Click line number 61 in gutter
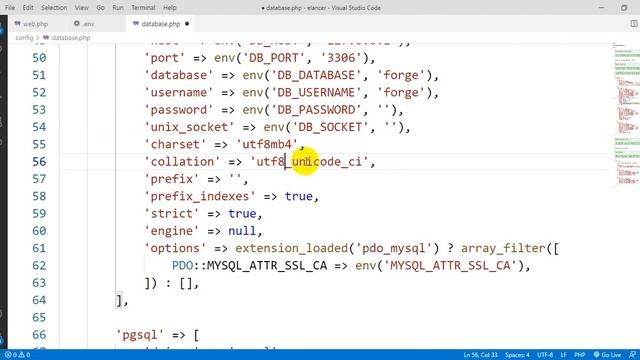 tap(39, 248)
